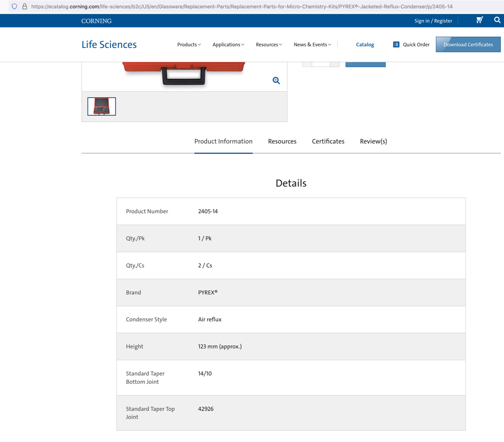Expand the Applications dropdown menu
Screen dimensions: 504x442
pos(228,44)
